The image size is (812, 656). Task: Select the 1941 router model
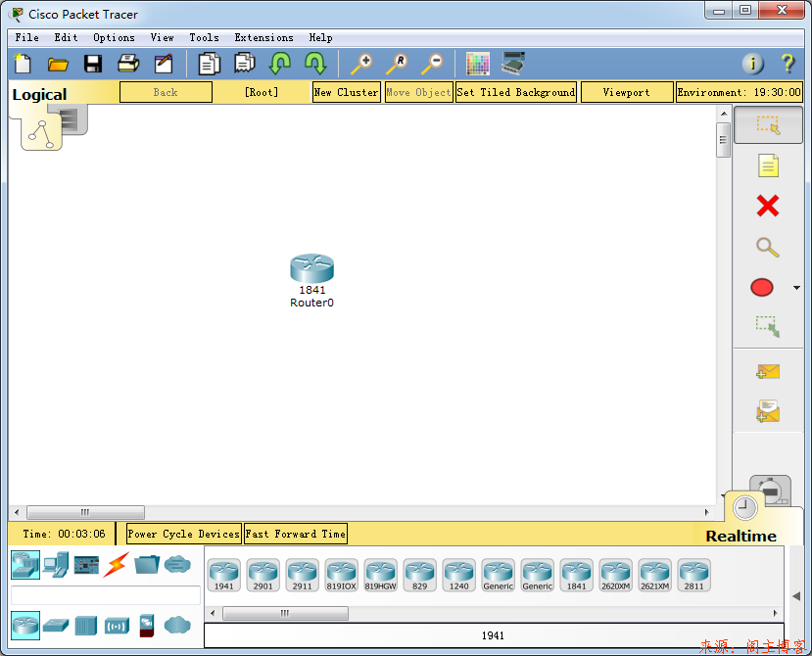coord(223,575)
